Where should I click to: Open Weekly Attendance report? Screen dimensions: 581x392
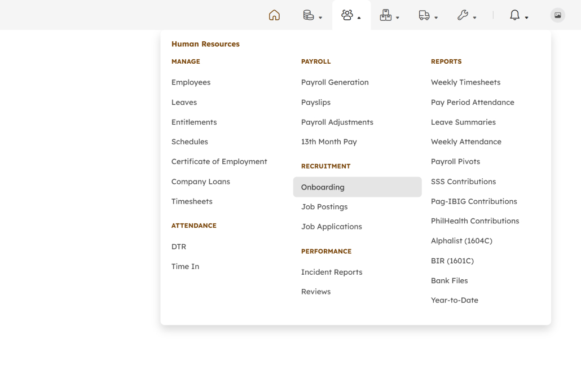coord(466,142)
